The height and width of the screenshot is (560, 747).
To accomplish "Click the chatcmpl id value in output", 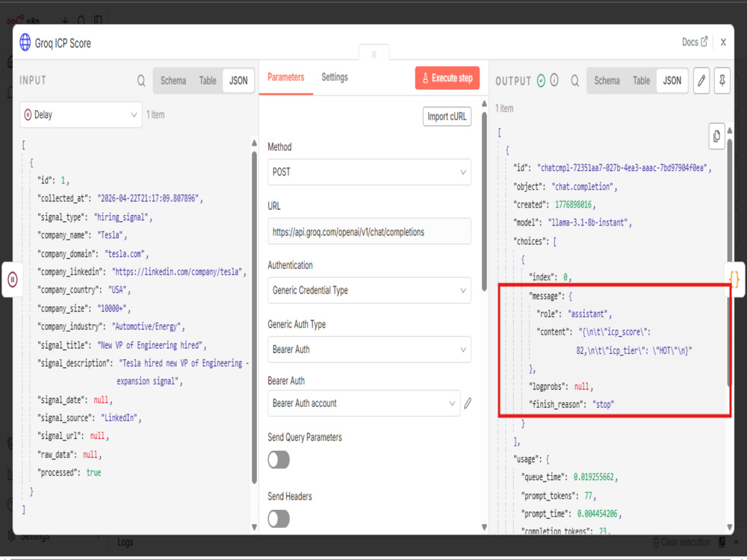I will (624, 167).
